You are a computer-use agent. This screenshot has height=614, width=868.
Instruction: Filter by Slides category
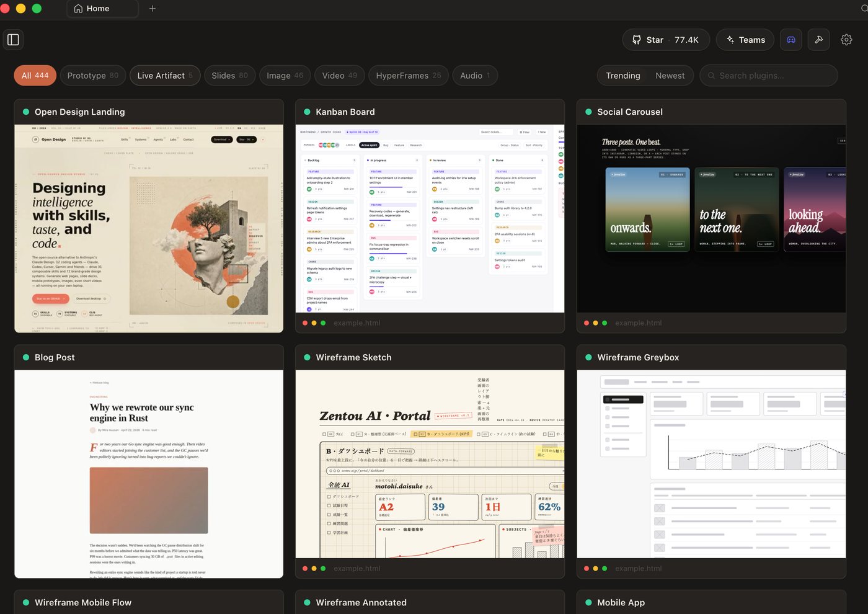click(229, 76)
